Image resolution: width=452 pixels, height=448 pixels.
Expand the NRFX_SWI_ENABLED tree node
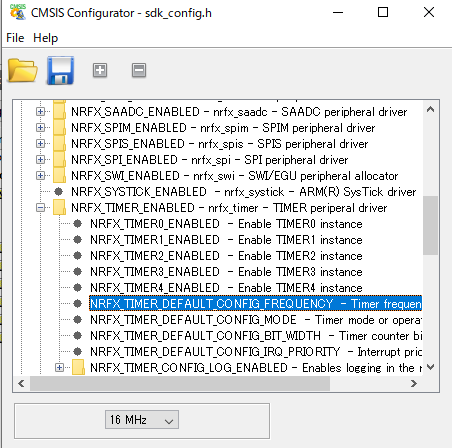click(40, 176)
